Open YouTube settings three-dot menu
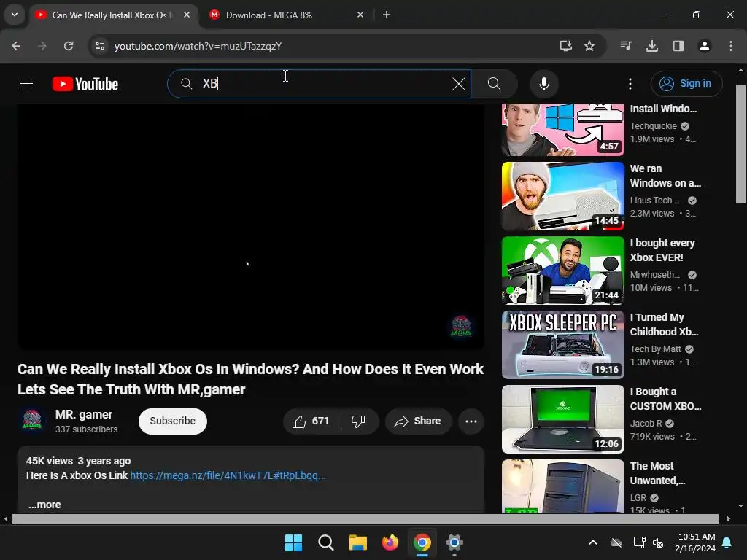747x560 pixels. [630, 84]
